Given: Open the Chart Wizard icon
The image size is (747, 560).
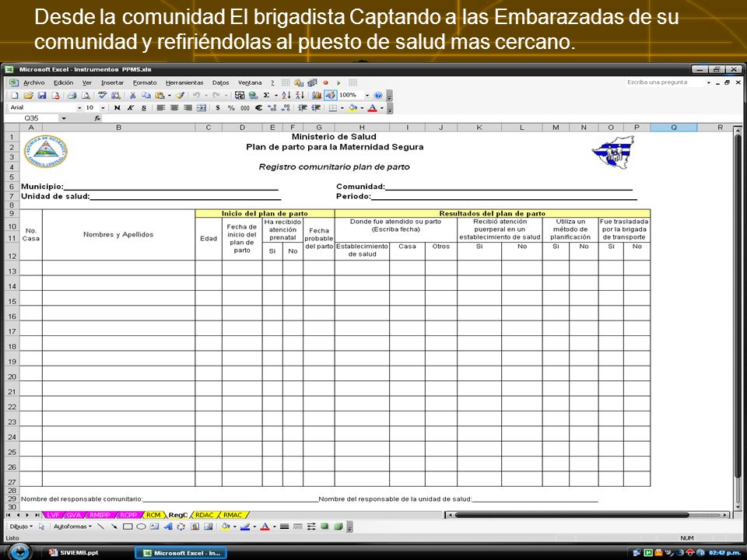Looking at the screenshot, I should [x=317, y=95].
